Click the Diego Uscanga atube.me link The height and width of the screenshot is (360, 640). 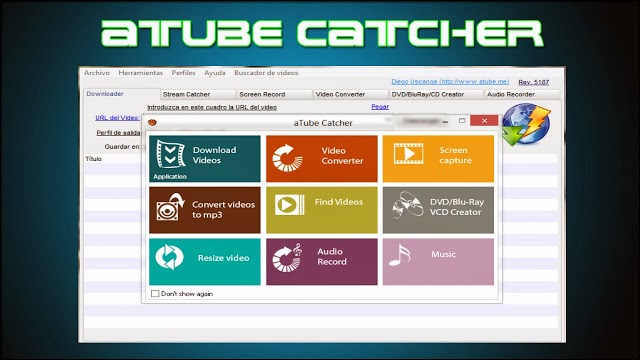[x=450, y=82]
